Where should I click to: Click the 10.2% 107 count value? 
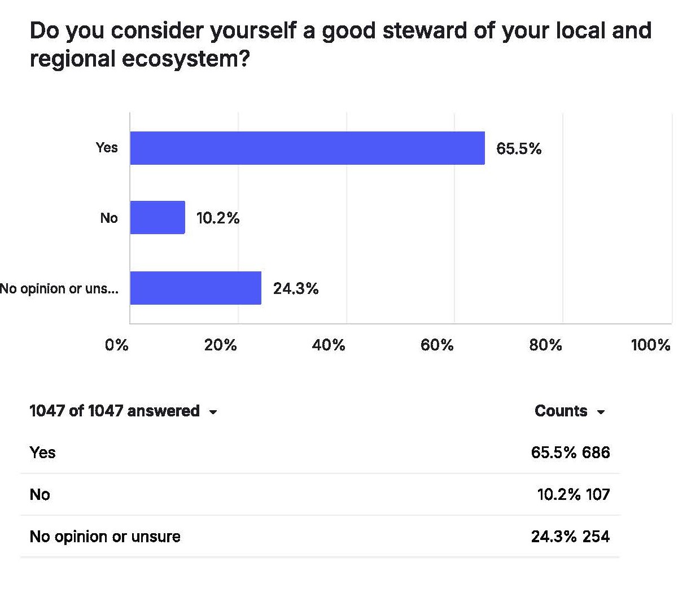pos(573,495)
